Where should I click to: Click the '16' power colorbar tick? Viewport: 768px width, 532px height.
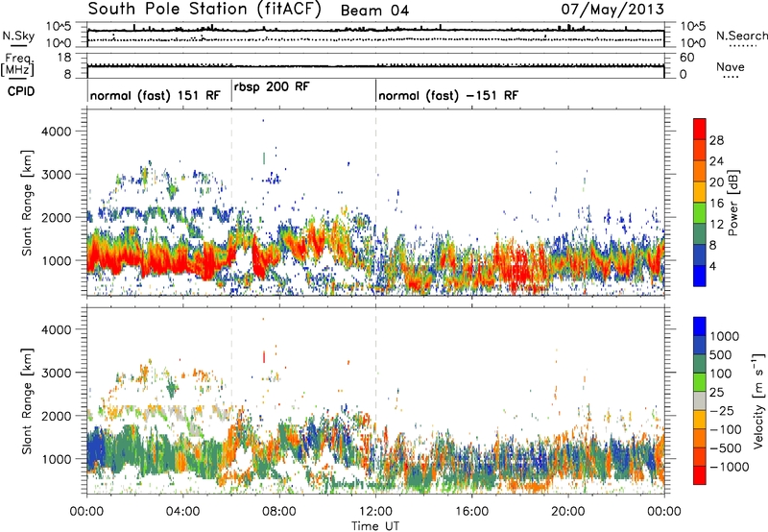[x=716, y=204]
